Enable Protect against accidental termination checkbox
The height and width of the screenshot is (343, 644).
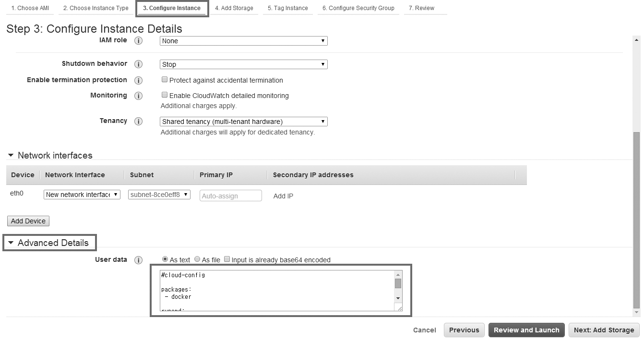[165, 80]
